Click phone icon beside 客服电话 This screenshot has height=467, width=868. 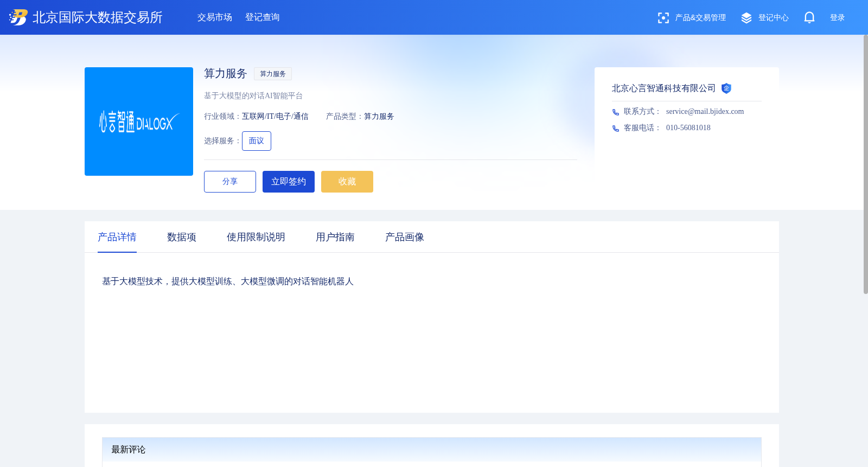[616, 129]
